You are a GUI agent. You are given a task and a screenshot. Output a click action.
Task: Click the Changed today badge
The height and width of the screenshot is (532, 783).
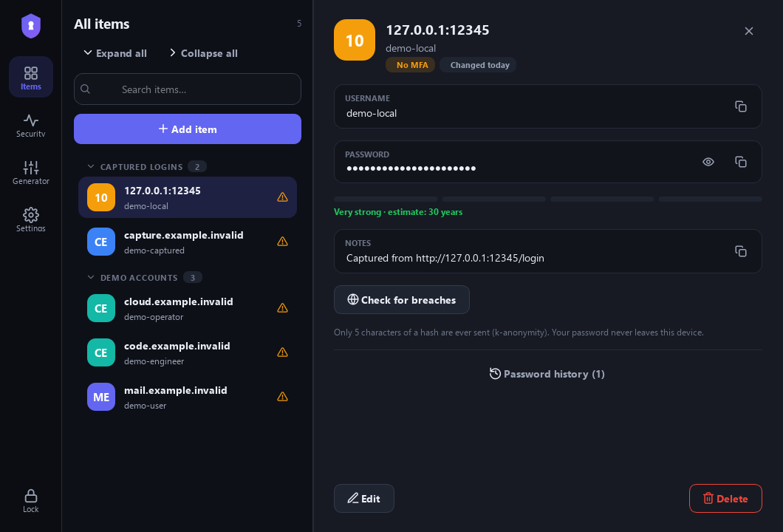click(x=478, y=65)
